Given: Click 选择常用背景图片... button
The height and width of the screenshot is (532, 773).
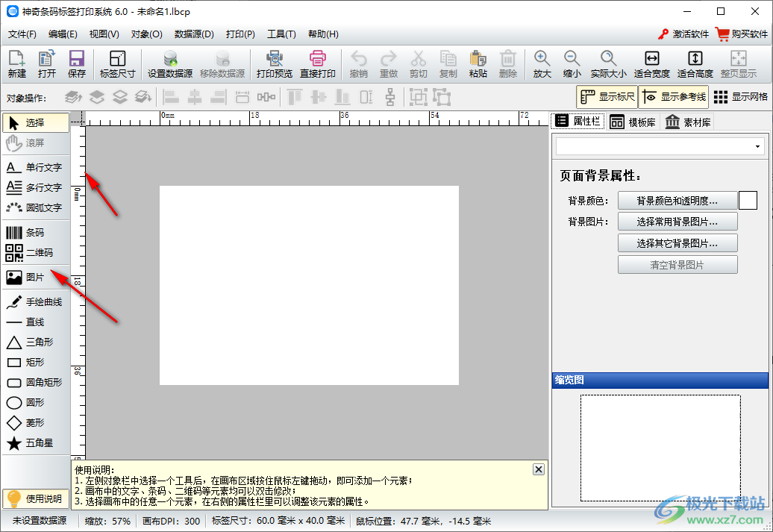Looking at the screenshot, I should tap(677, 222).
